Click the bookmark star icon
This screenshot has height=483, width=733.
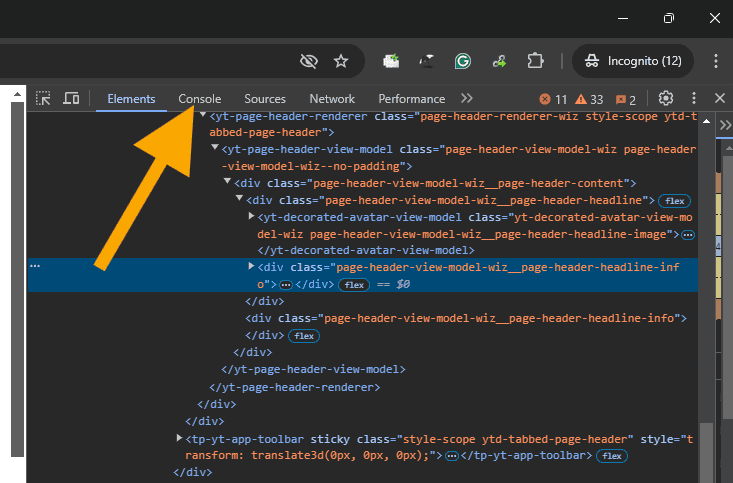(x=341, y=61)
